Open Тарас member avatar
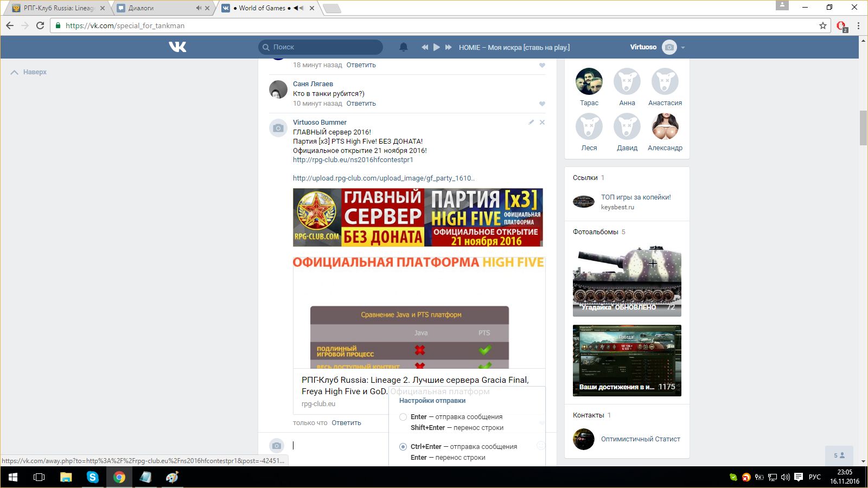This screenshot has height=488, width=868. (589, 81)
